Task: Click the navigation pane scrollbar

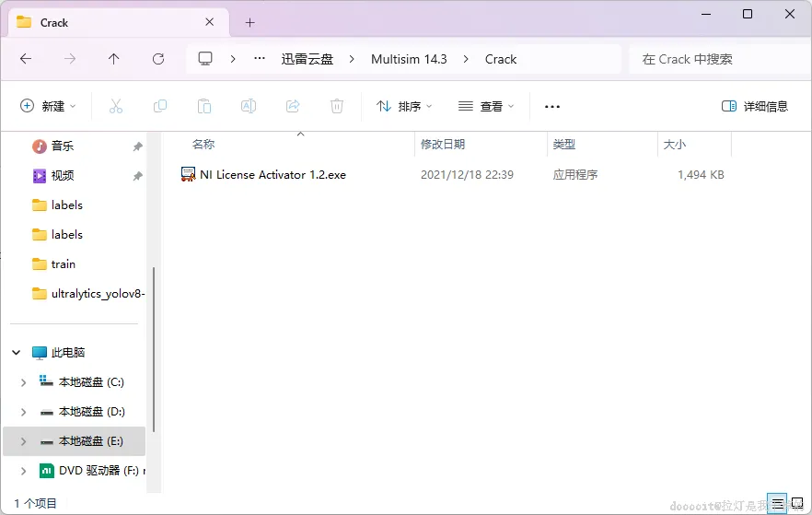Action: [x=154, y=350]
